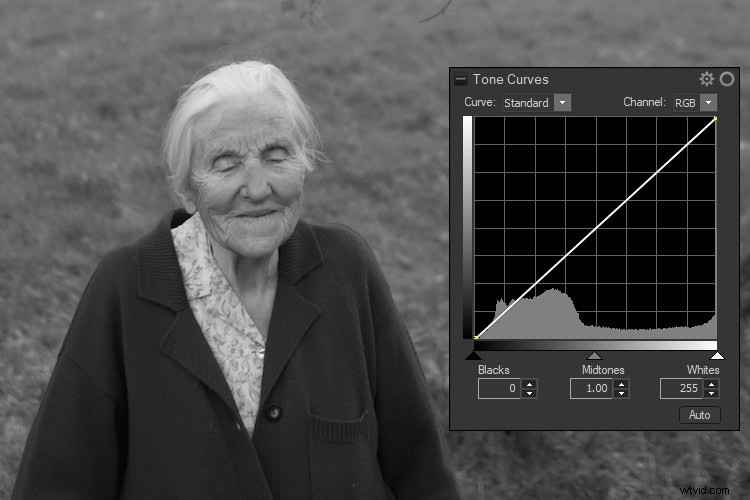Image resolution: width=750 pixels, height=500 pixels.
Task: Click the "Whites" label
Action: [703, 370]
